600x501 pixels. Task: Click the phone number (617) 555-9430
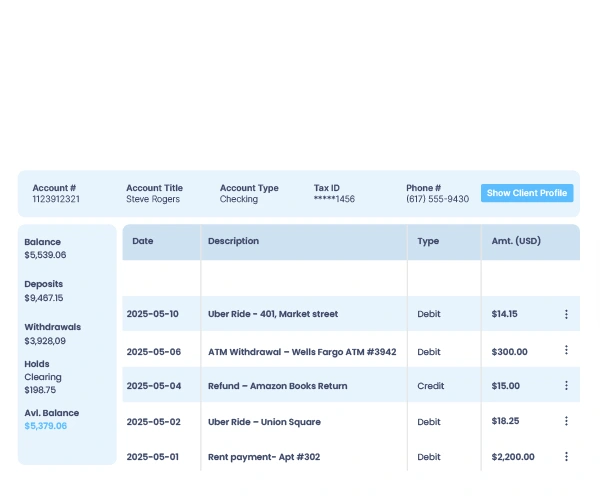click(437, 199)
